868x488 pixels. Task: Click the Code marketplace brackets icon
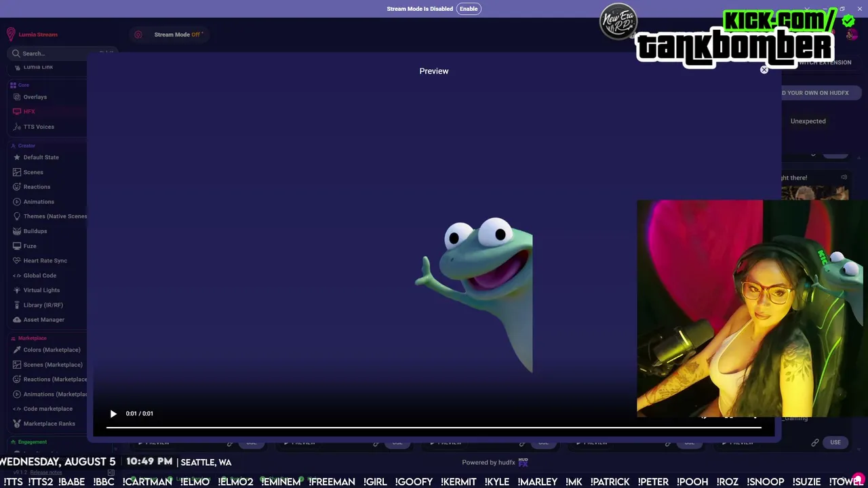pos(18,409)
